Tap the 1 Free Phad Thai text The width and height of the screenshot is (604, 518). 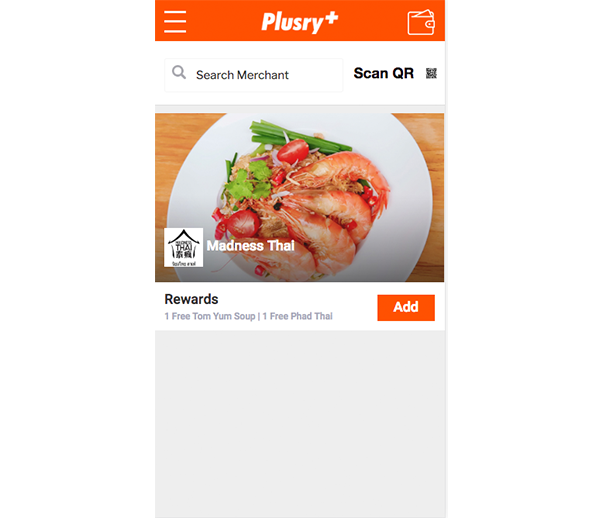(297, 316)
